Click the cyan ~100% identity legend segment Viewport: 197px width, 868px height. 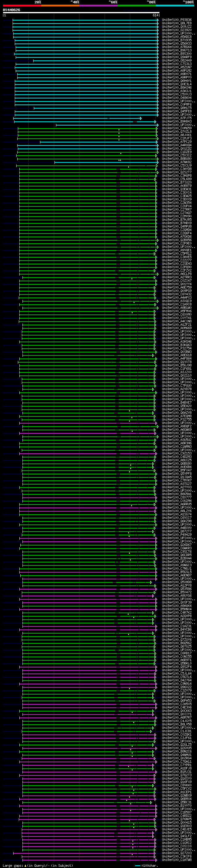point(175,6)
